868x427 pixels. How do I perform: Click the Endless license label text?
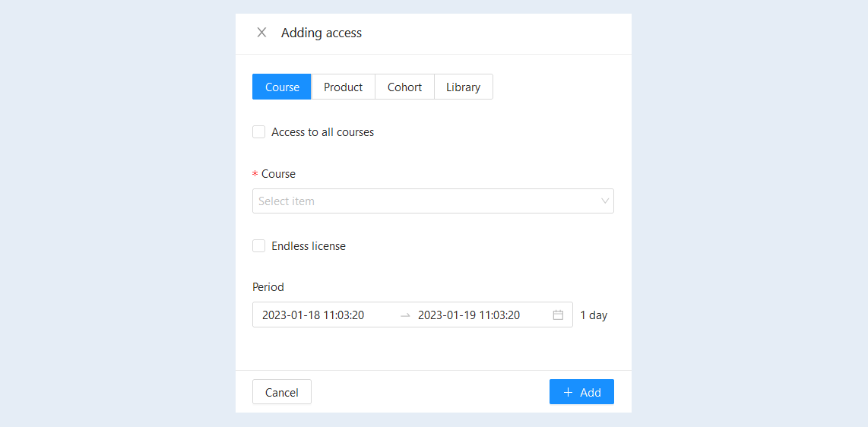coord(309,246)
